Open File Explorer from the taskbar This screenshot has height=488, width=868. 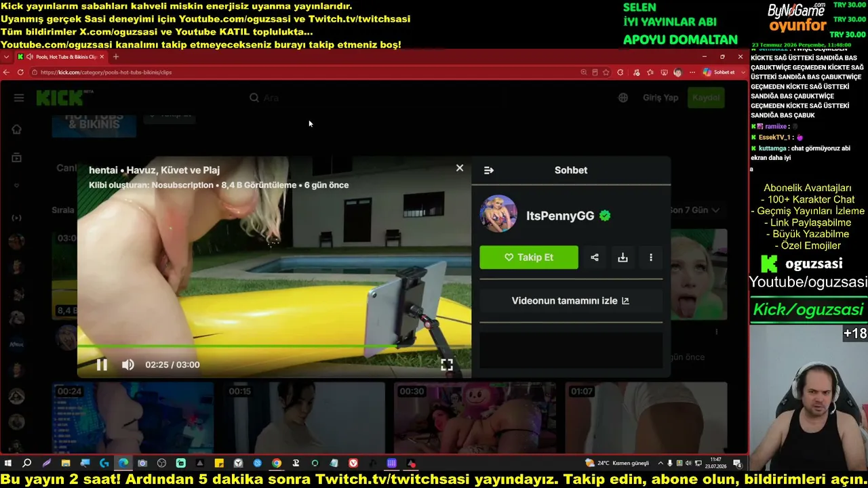point(66,464)
